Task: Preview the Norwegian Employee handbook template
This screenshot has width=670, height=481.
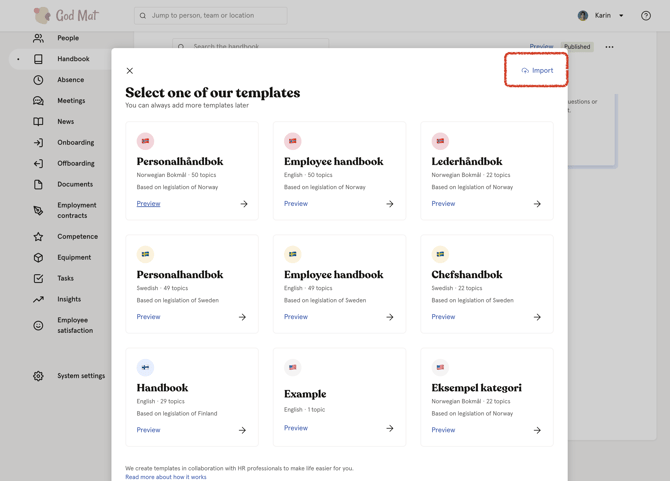Action: (x=296, y=204)
